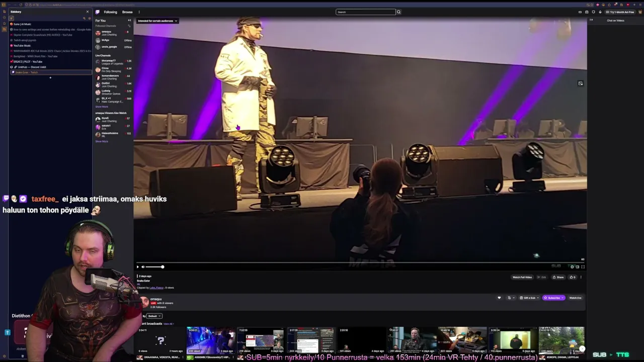Open uncle_google offline channel

click(x=113, y=47)
